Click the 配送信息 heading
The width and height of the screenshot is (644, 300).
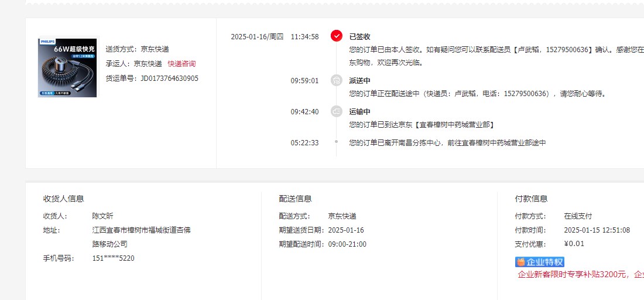point(295,199)
